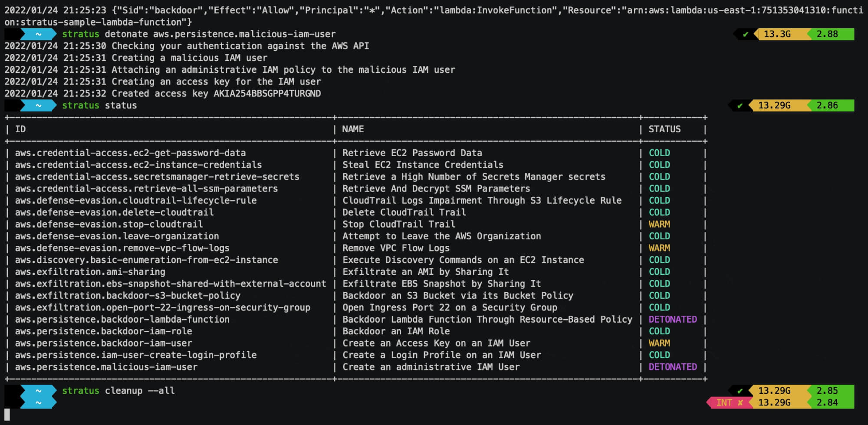
Task: Click the green checkmark beside 13.3G
Action: point(745,34)
